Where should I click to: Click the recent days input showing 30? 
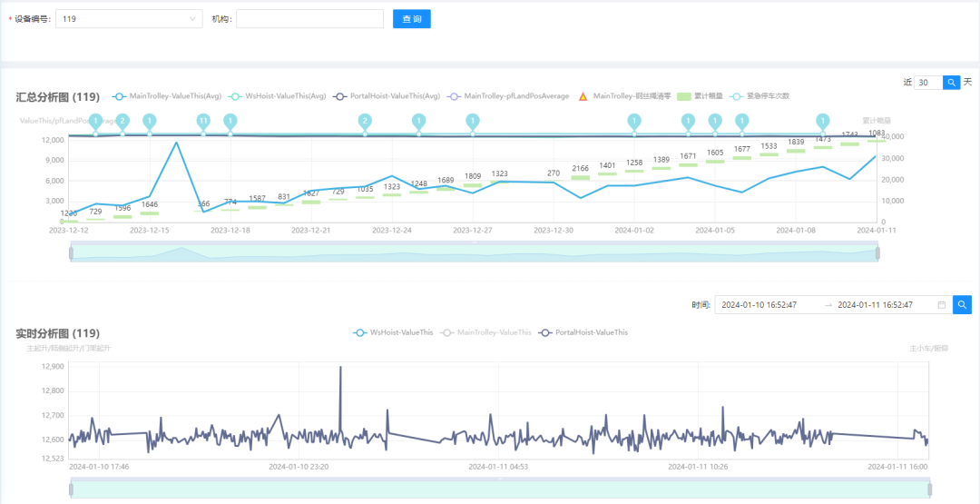928,82
